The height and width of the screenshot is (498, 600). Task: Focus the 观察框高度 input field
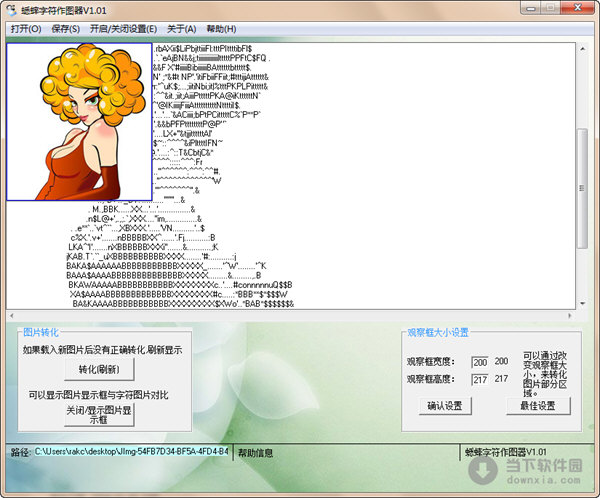(480, 380)
